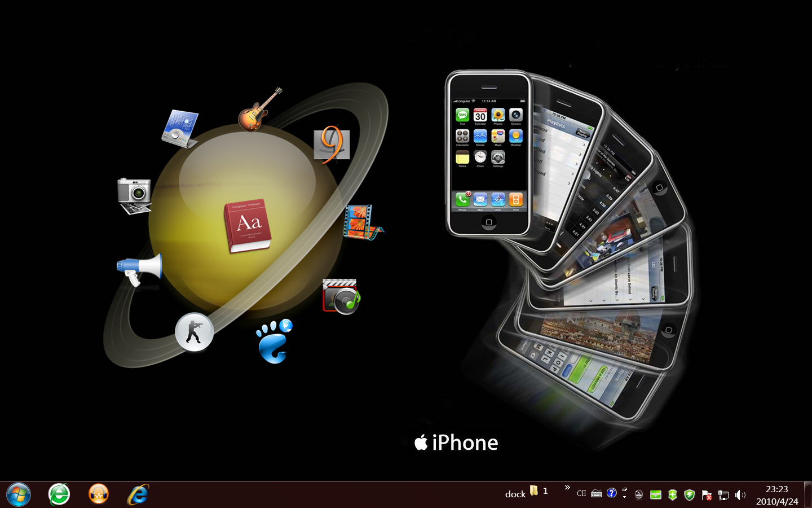This screenshot has width=812, height=508.
Task: Expand the taskbar toolbar double chevron
Action: (567, 488)
